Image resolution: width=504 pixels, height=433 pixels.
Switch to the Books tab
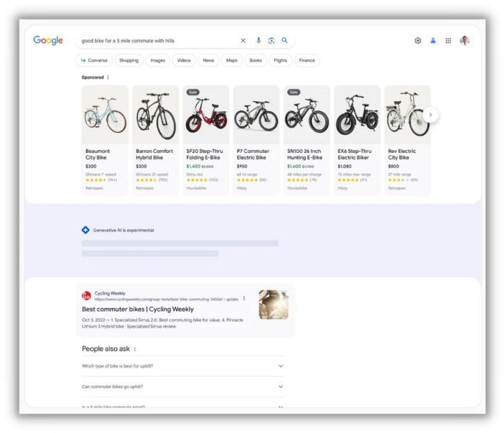[x=256, y=61]
